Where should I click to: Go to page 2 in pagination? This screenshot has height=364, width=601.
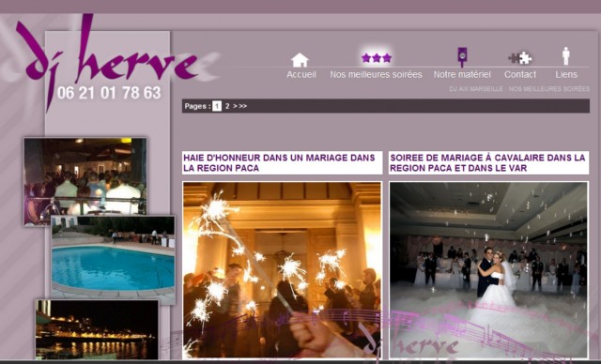(x=227, y=106)
